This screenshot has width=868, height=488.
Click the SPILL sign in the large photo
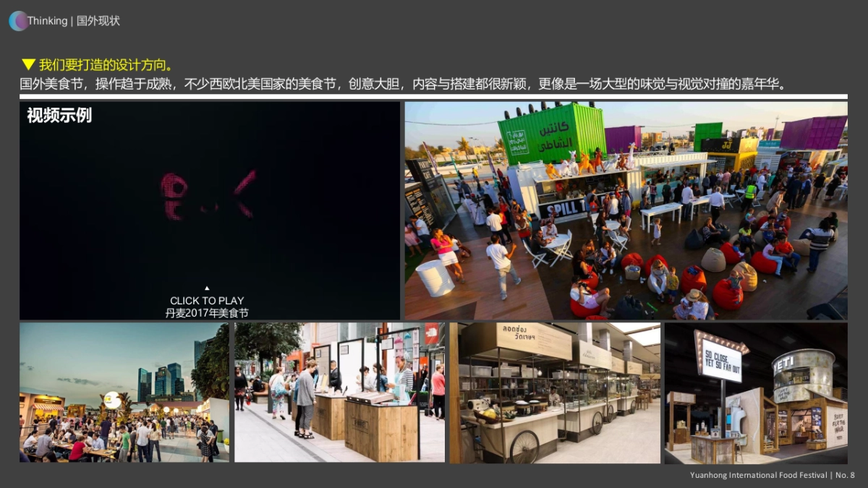point(564,207)
